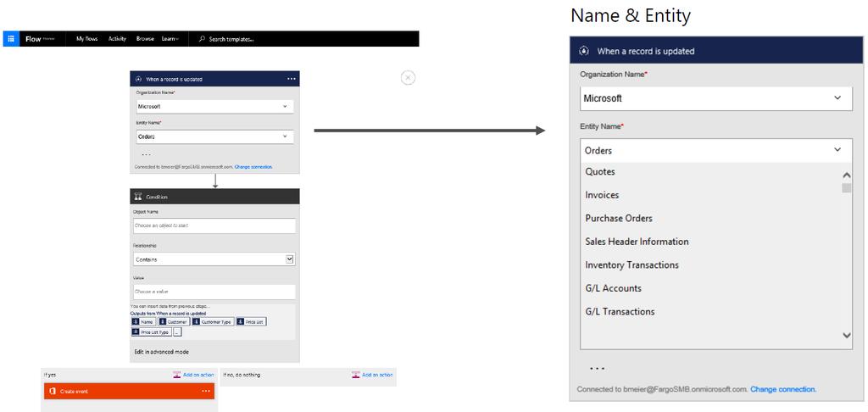Insert the Customer Type output token
The image size is (868, 412).
point(213,321)
